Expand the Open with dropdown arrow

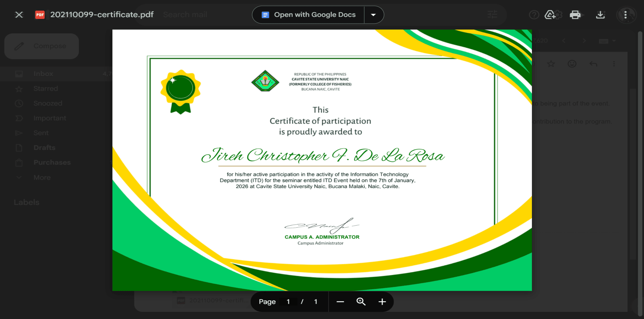pos(374,15)
